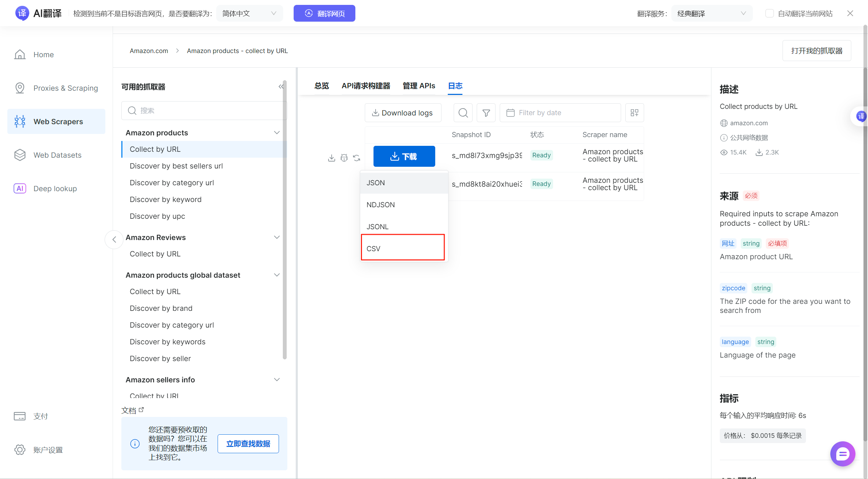The image size is (868, 479).
Task: Click the Snapshot ID column header
Action: coord(471,135)
